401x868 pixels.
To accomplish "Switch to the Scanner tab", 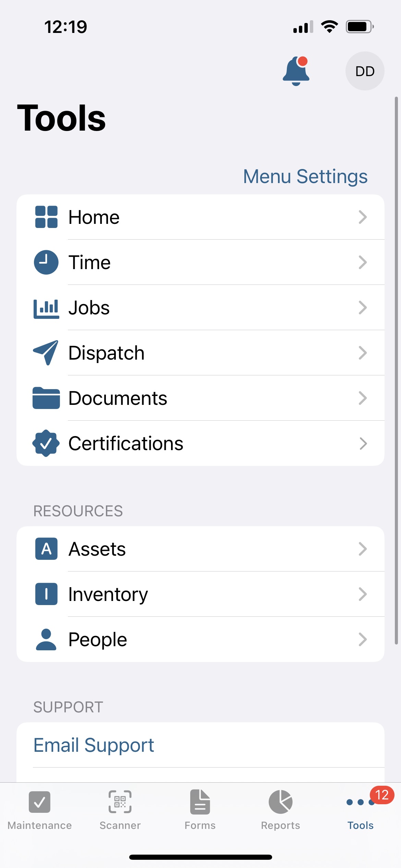I will point(120,810).
